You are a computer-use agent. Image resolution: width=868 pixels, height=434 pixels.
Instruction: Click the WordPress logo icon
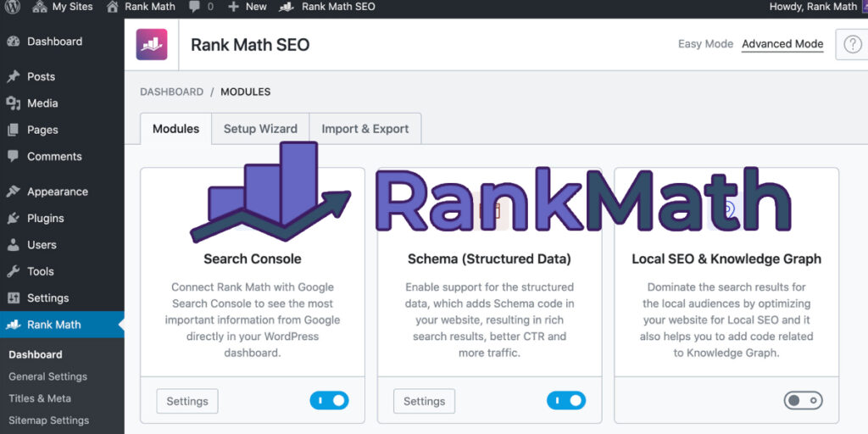pyautogui.click(x=12, y=7)
